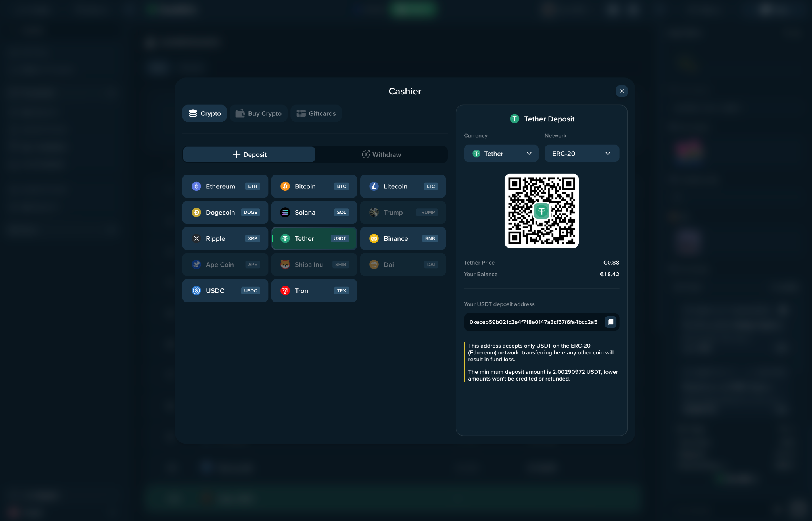Choose Solana SOL currency
The image size is (812, 521).
(x=314, y=212)
